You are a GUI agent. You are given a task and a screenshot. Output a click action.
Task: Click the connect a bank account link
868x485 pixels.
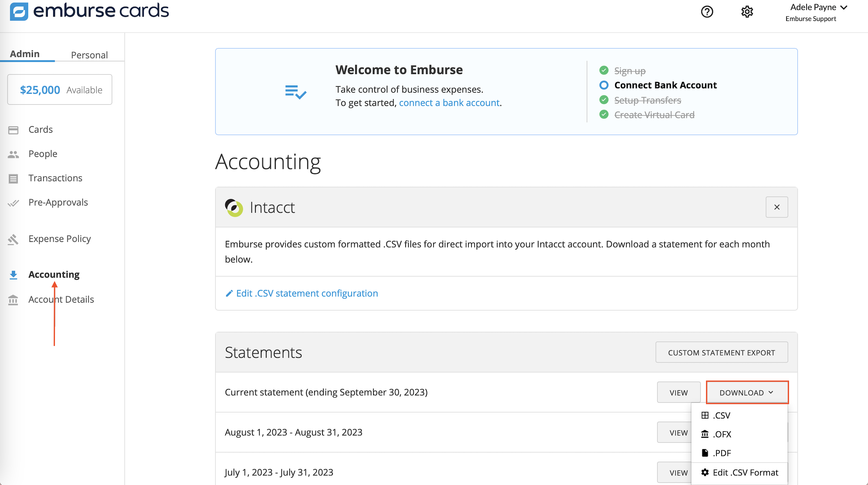point(449,103)
